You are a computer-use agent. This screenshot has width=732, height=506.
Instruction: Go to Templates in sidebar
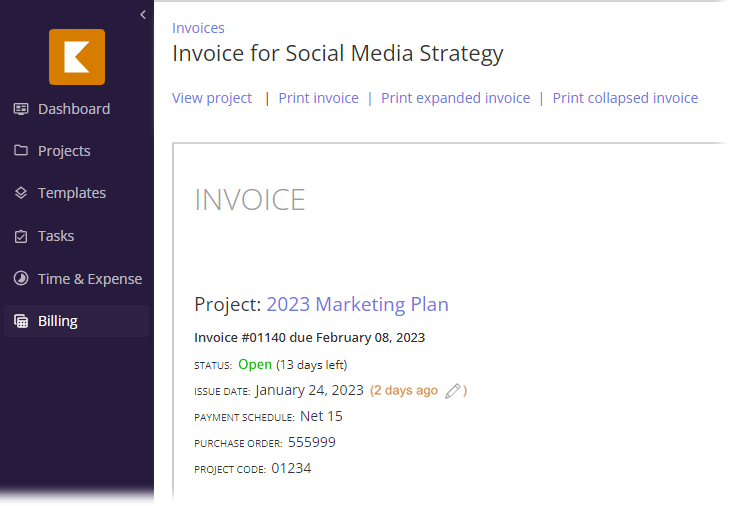click(x=72, y=193)
